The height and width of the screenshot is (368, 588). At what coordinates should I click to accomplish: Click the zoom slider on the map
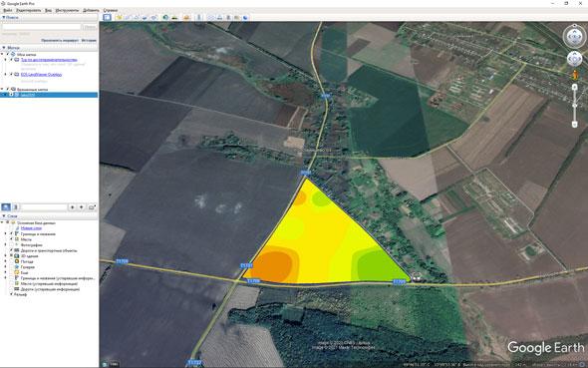coord(574,106)
